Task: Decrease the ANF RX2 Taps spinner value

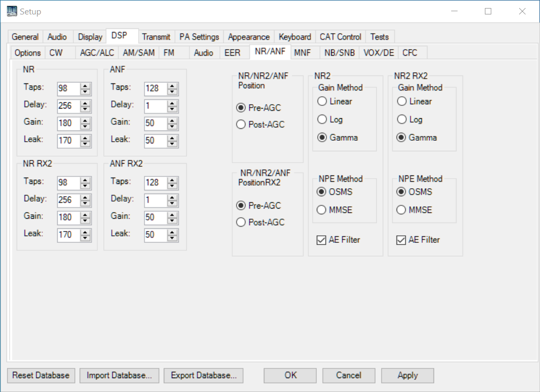Action: tap(172, 186)
